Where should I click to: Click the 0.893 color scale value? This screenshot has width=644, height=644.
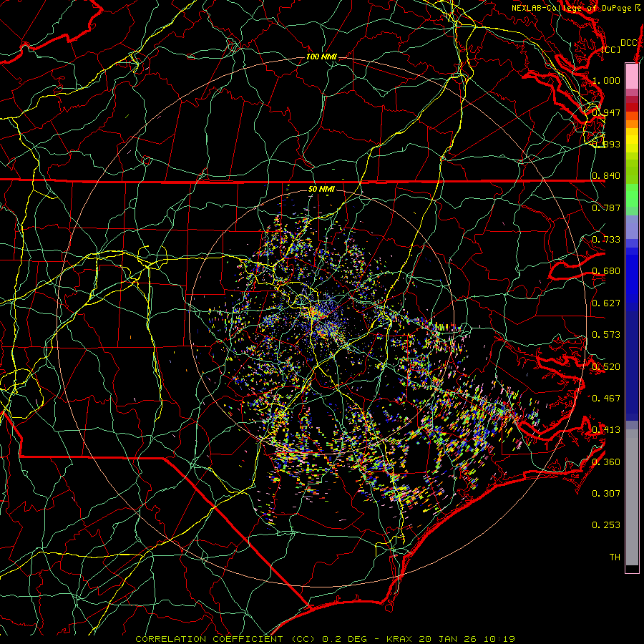tap(606, 144)
